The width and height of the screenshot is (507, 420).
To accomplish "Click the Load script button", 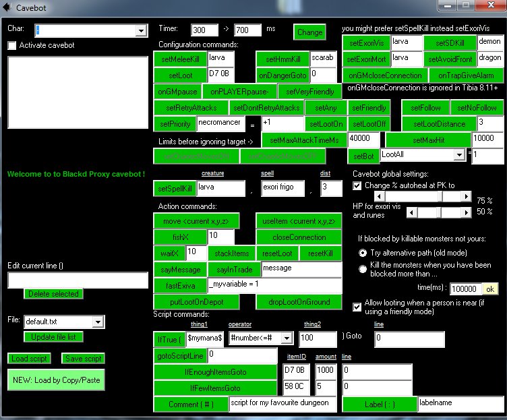I will coord(29,358).
